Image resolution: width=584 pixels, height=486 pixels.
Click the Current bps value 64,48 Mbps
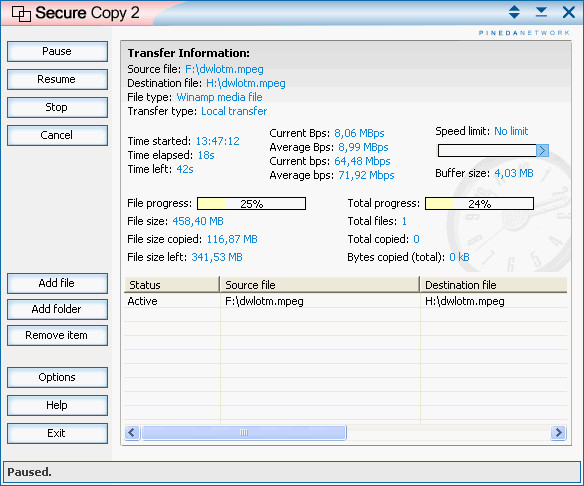pyautogui.click(x=362, y=161)
